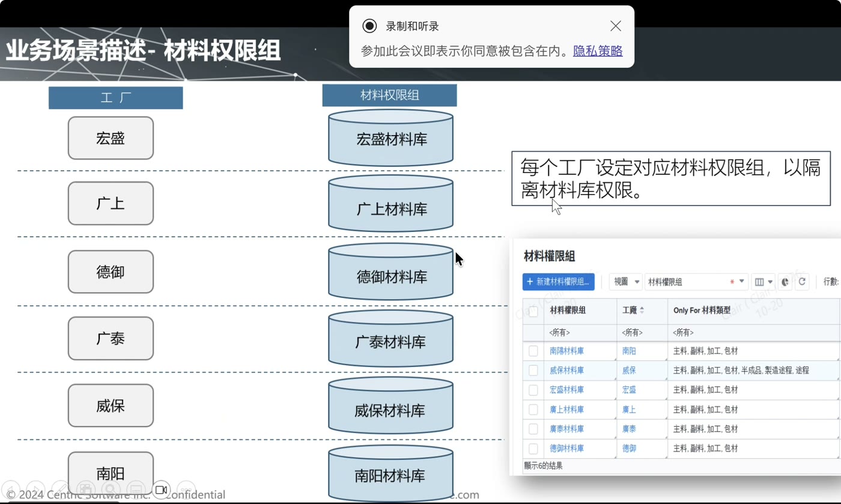Open the 隐私策略 link
The image size is (841, 504).
tap(598, 51)
